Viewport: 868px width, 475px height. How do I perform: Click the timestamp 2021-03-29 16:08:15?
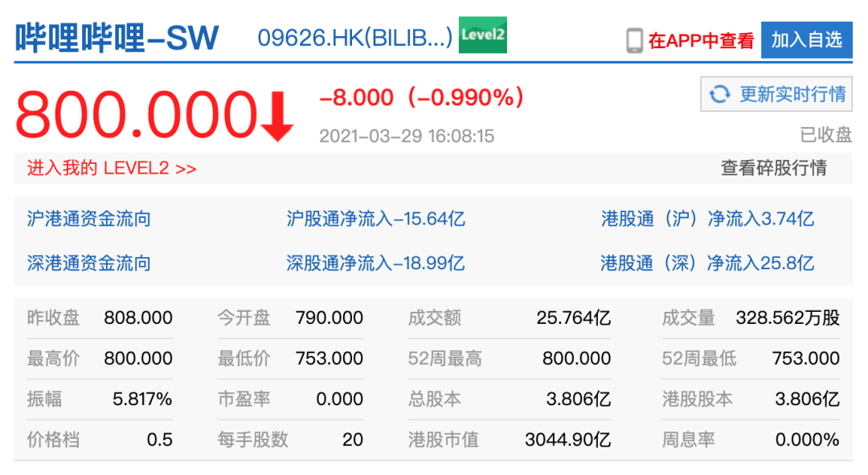(407, 136)
